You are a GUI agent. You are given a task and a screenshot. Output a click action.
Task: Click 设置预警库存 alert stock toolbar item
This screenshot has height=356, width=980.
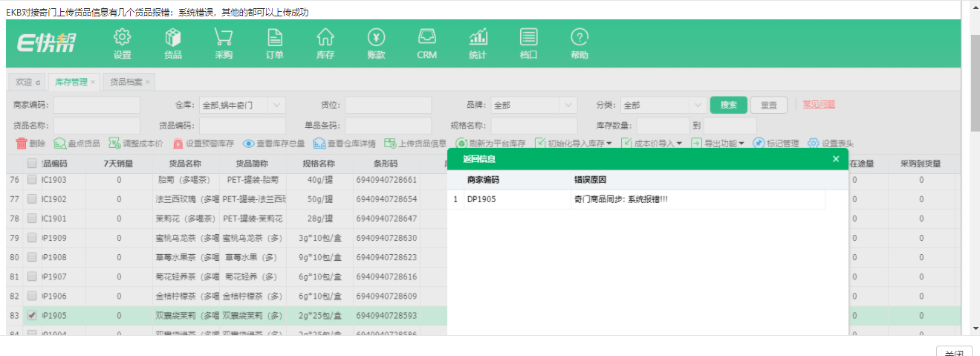tap(203, 143)
